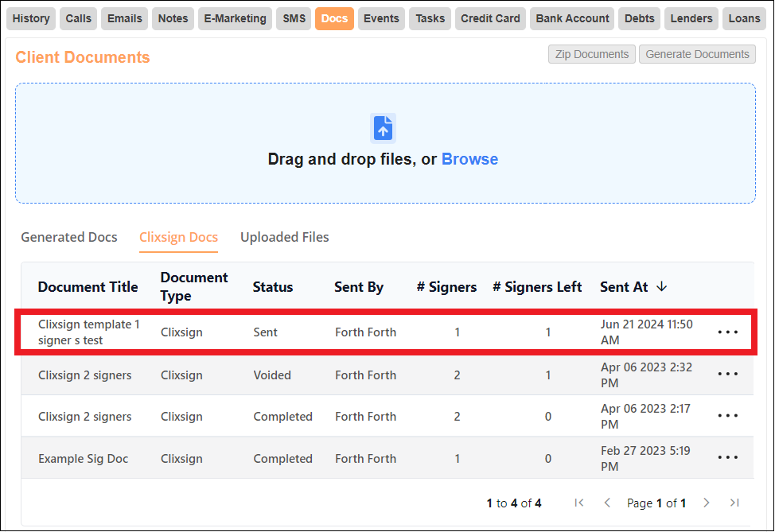Select the Clixsign Docs sub-tab
Viewport: 775px width, 532px height.
point(178,237)
